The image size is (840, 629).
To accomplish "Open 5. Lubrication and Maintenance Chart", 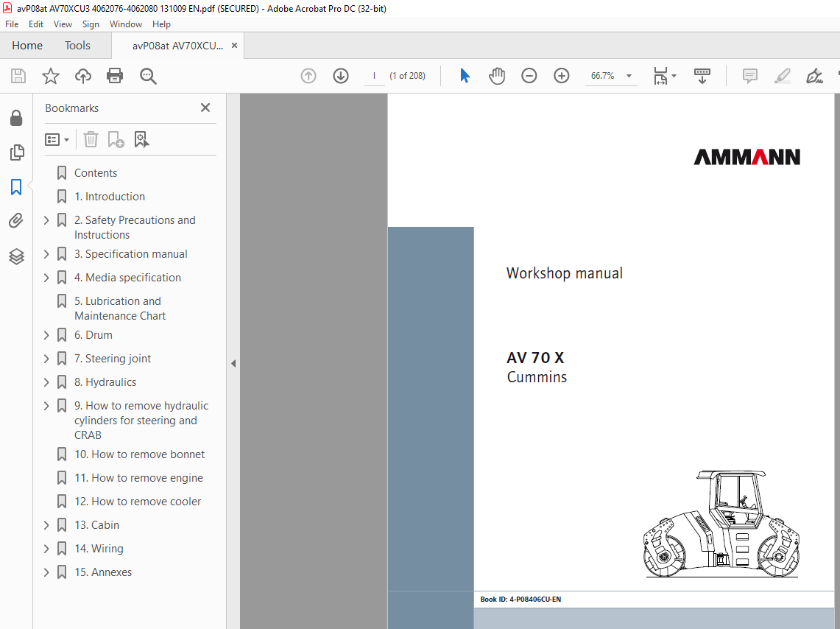I will point(120,309).
